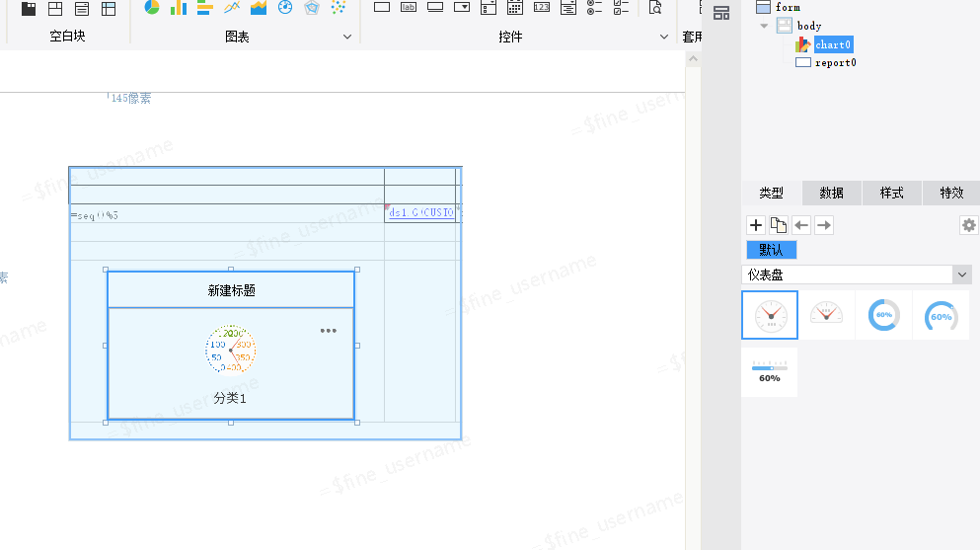Select report0 in the component tree
The width and height of the screenshot is (980, 550).
coord(835,62)
